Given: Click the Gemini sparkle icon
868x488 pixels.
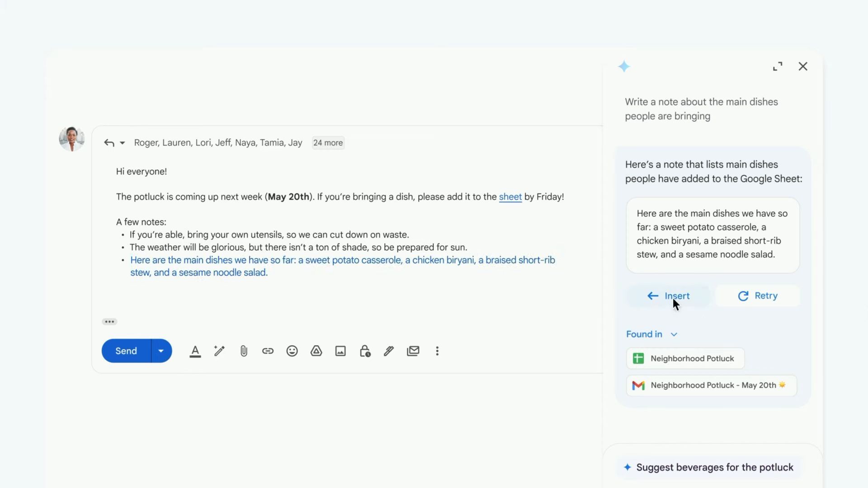Looking at the screenshot, I should click(624, 66).
